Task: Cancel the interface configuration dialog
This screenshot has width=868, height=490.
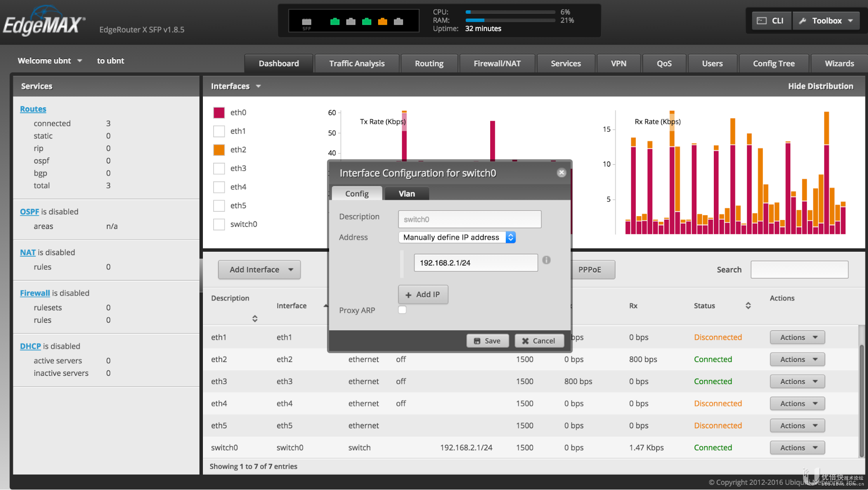Action: (539, 341)
